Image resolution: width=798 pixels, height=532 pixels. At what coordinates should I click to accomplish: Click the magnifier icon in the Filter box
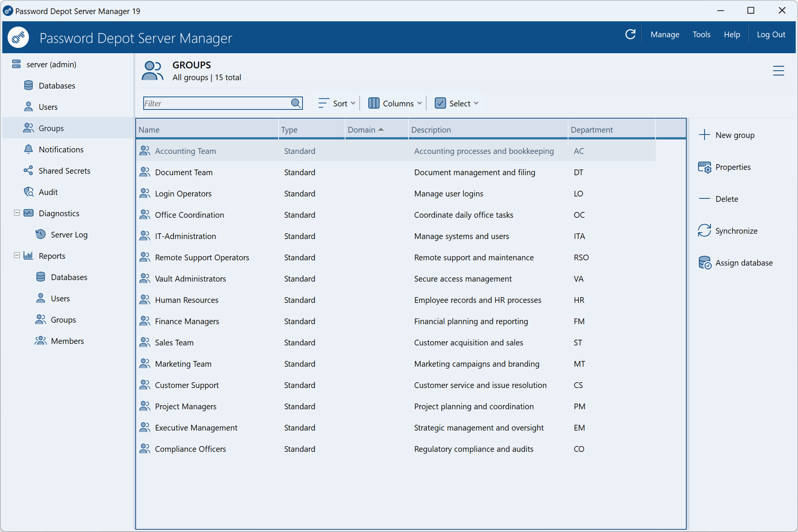coord(296,103)
